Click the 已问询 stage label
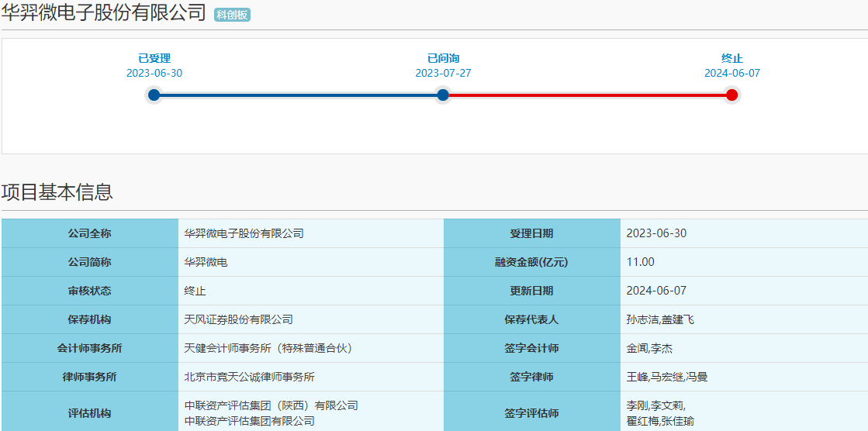Screen dimensions: 868x431 tap(444, 59)
